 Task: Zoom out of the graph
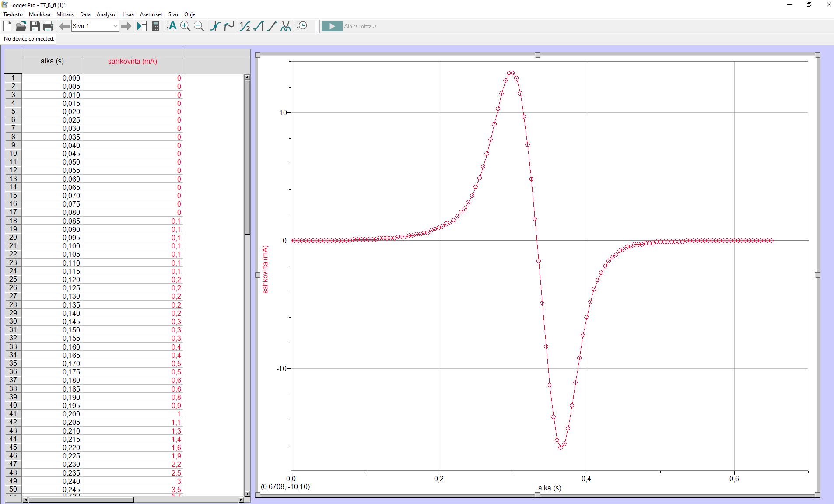[x=199, y=26]
